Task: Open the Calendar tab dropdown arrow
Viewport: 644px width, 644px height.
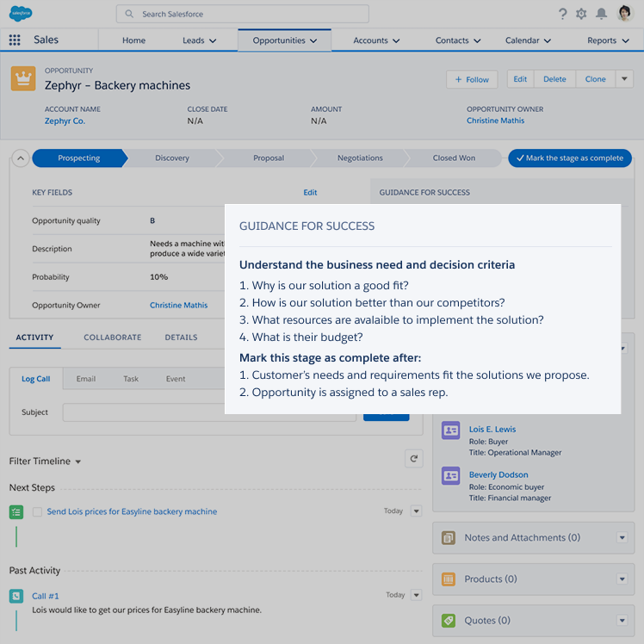Action: coord(547,40)
